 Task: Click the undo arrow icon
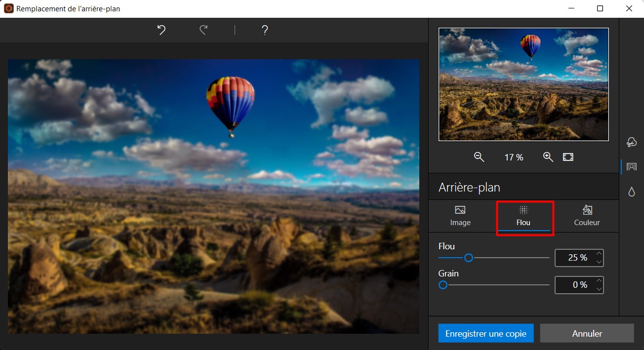[161, 30]
